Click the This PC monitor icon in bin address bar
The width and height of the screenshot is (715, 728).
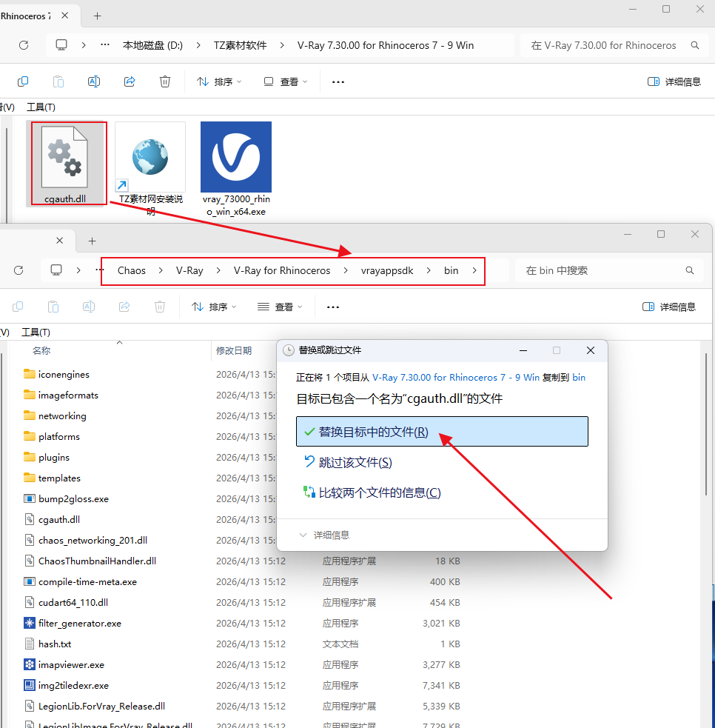(x=56, y=270)
